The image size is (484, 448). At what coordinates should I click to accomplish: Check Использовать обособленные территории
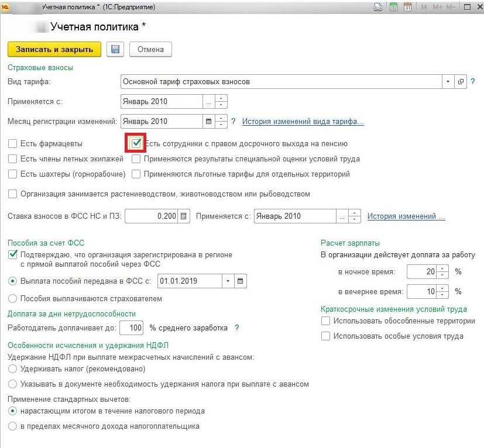(x=325, y=321)
